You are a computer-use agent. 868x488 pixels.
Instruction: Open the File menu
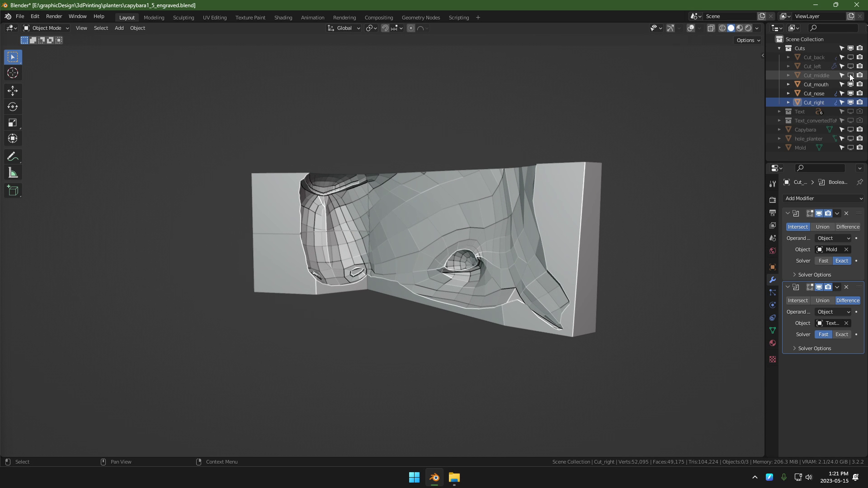(20, 16)
